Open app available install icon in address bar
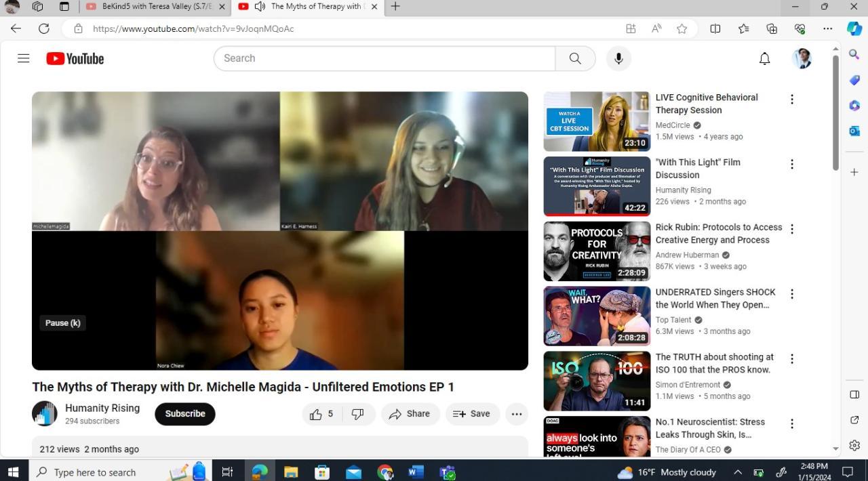Image resolution: width=868 pixels, height=481 pixels. click(631, 28)
